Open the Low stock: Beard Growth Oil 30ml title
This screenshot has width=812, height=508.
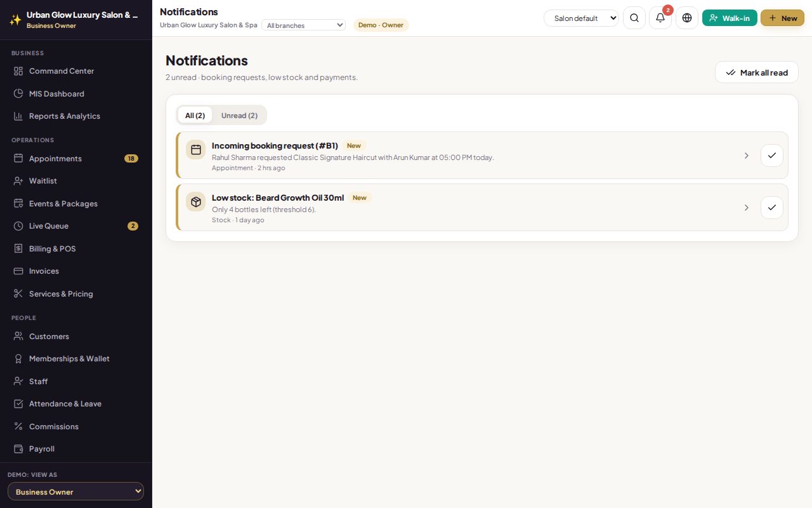pyautogui.click(x=278, y=197)
